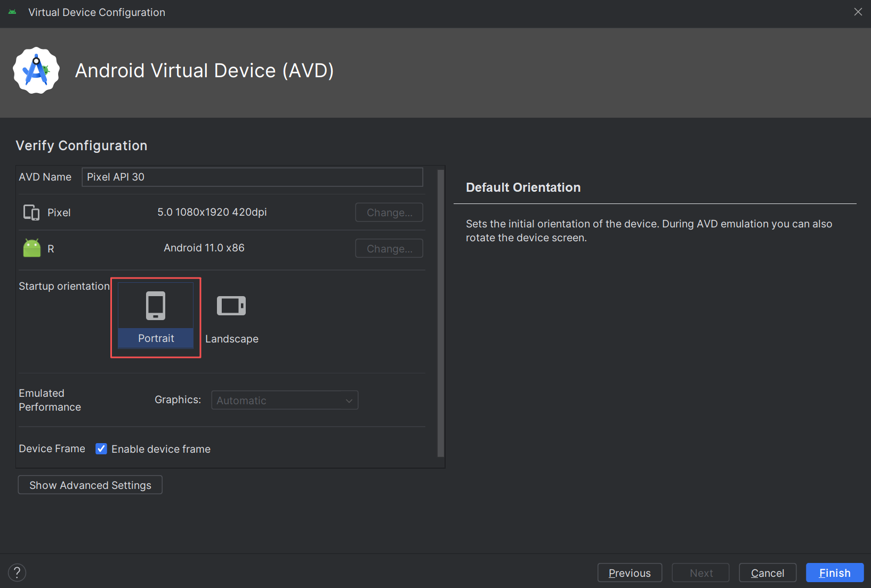Viewport: 871px width, 588px height.
Task: Click Finish to create the AVD
Action: (835, 573)
